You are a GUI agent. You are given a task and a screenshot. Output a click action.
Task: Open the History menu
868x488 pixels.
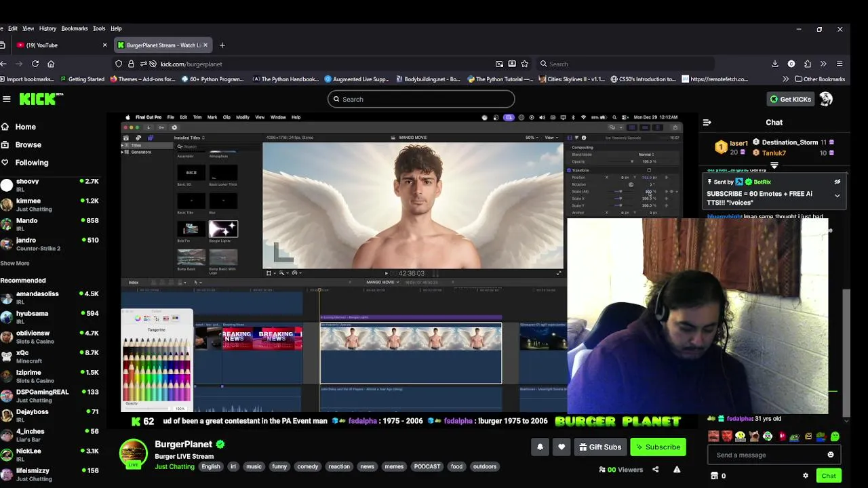[x=47, y=28]
